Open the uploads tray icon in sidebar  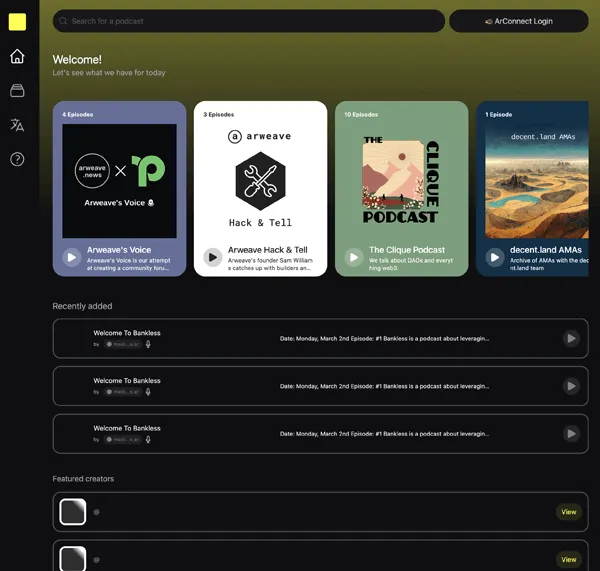click(17, 91)
